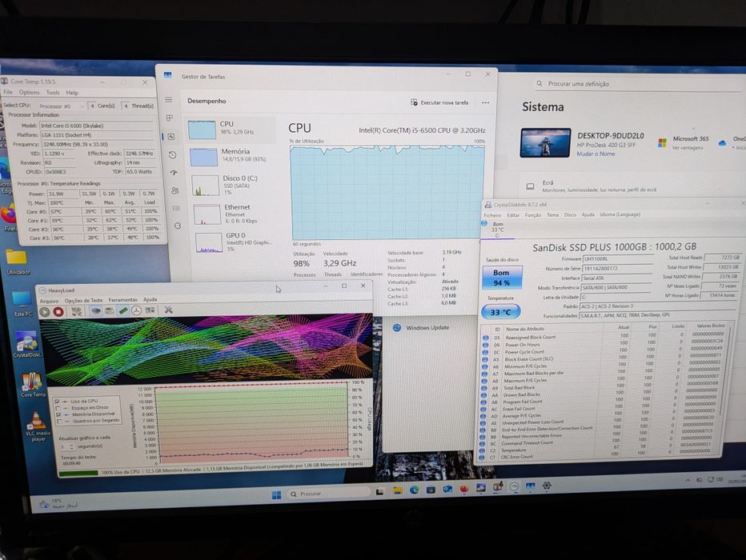The width and height of the screenshot is (746, 560).
Task: Check Quadros por Segundo graph checkbox
Action: 59,421
